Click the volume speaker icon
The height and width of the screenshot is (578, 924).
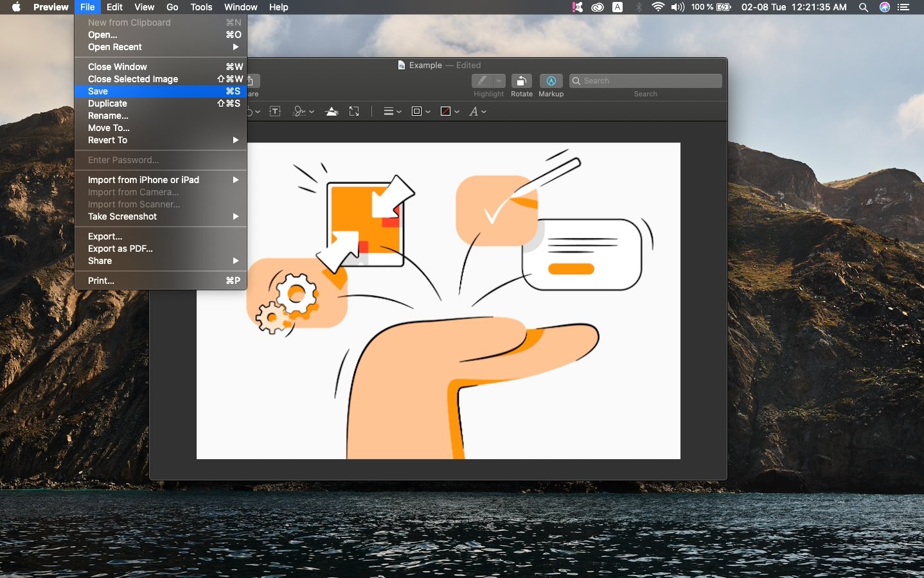pos(677,7)
